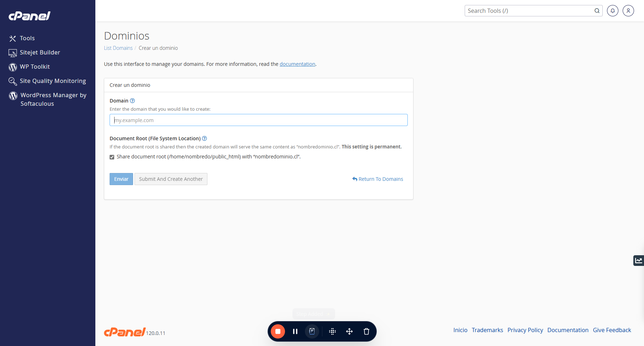
Task: Uncheck Share document root checkbox
Action: point(112,157)
